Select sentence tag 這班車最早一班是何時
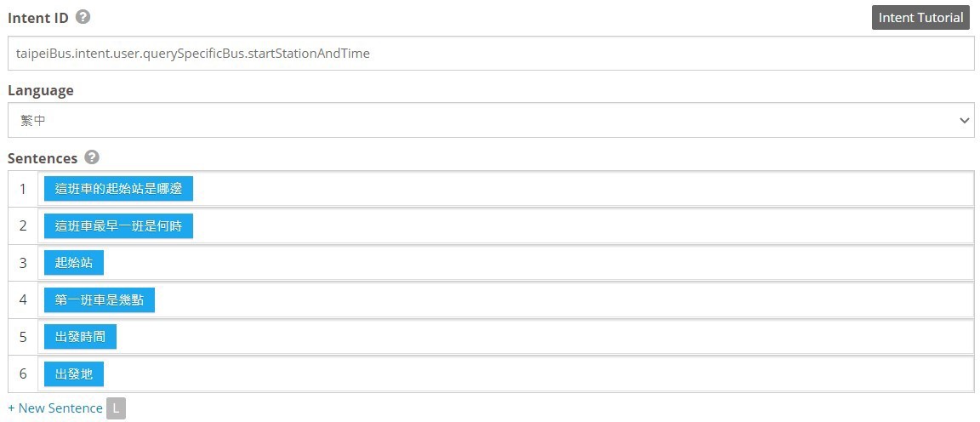This screenshot has height=422, width=980. click(118, 225)
